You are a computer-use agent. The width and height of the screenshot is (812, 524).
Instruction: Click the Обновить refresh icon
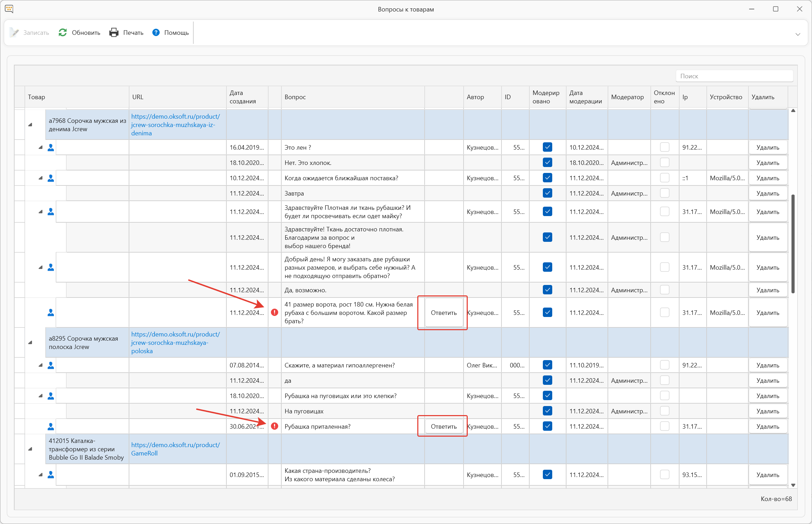[x=63, y=32]
